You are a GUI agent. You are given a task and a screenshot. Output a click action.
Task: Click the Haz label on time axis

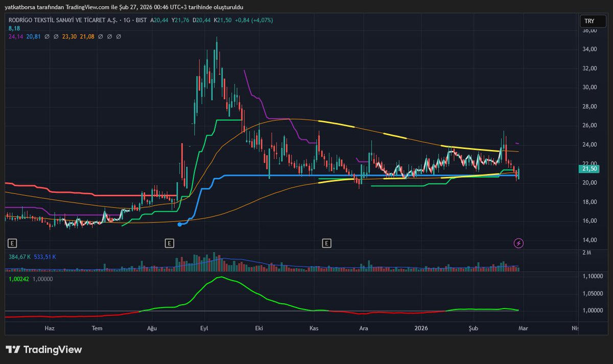50,328
